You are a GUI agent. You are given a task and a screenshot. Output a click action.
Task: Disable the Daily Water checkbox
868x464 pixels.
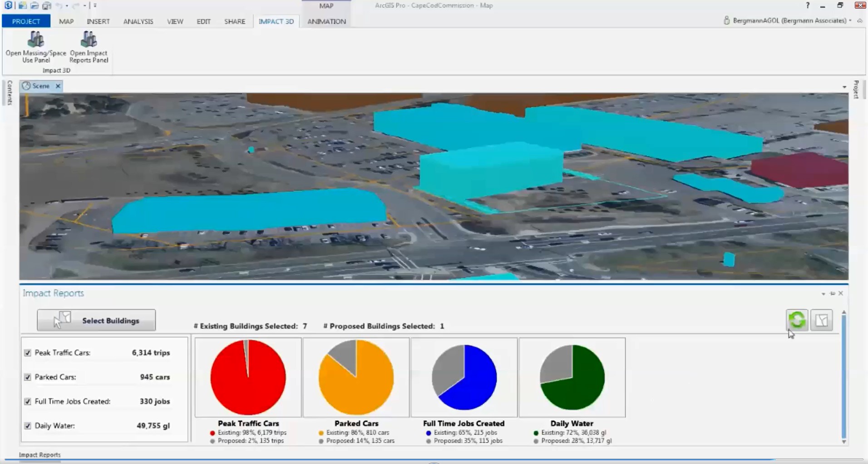point(28,426)
